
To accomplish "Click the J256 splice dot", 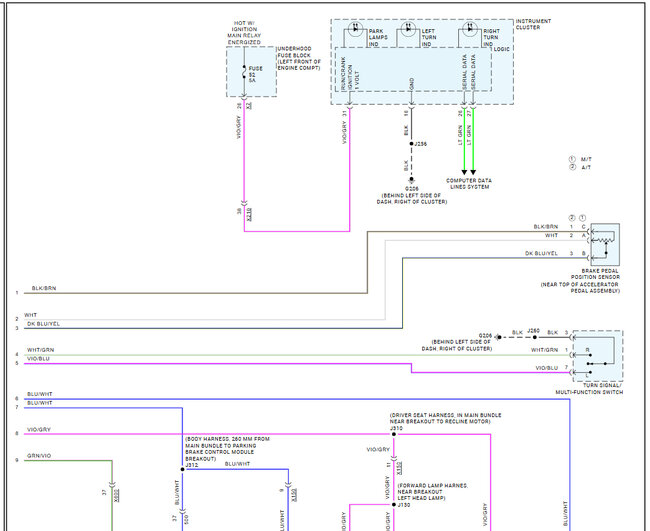I will point(411,144).
